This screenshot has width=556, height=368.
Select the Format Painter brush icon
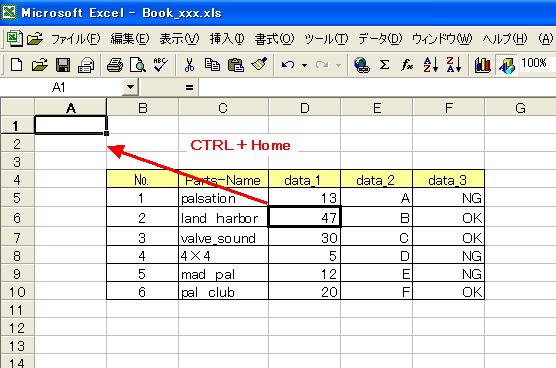tap(259, 65)
